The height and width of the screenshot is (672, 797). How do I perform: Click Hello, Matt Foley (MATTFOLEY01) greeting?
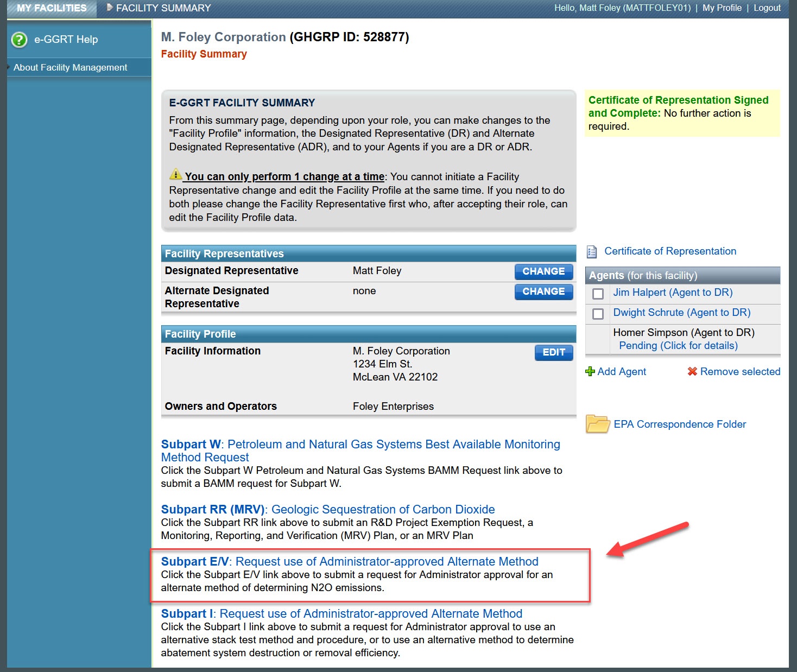pos(622,8)
